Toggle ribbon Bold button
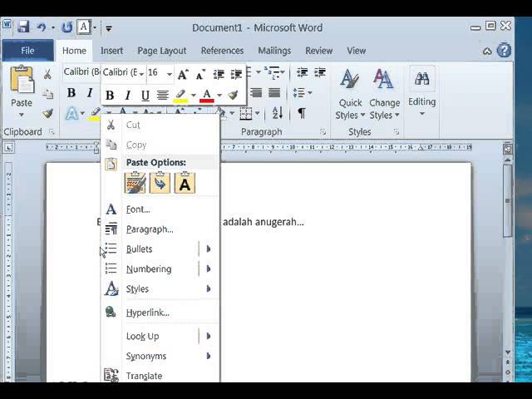 pyautogui.click(x=71, y=92)
